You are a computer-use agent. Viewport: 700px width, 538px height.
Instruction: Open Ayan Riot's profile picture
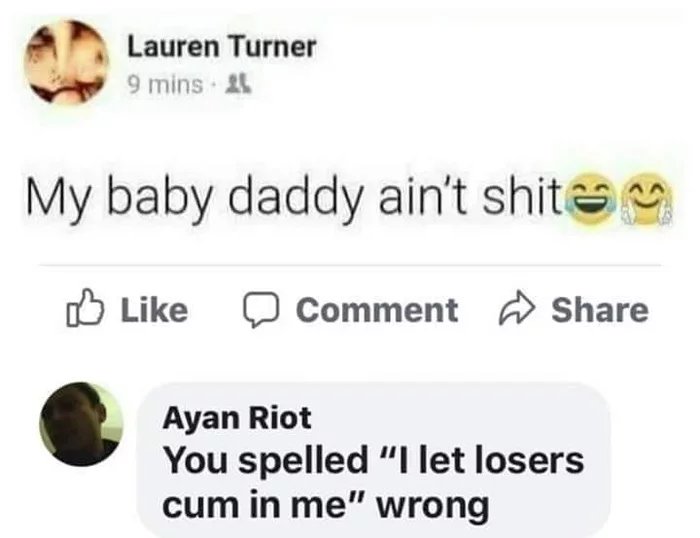(x=81, y=424)
